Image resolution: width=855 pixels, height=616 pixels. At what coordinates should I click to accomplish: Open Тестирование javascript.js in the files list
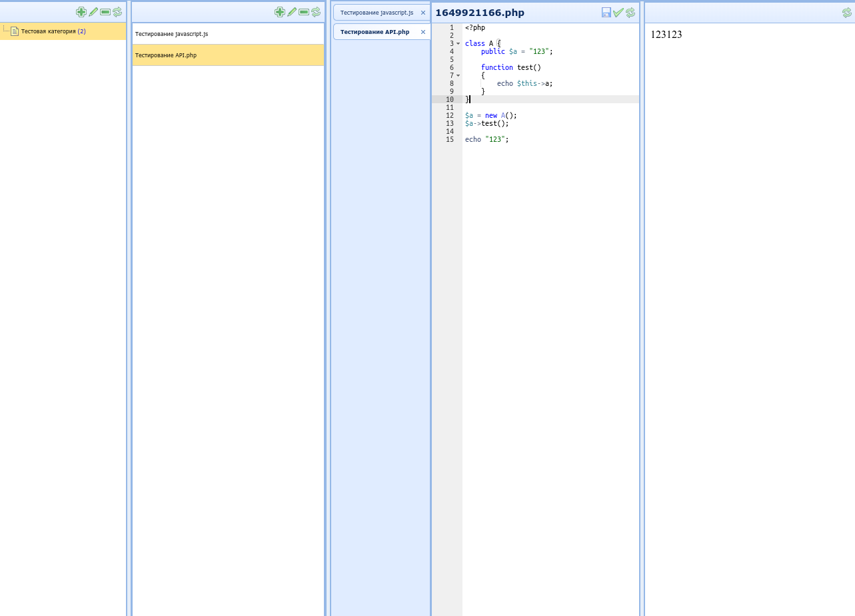[228, 33]
